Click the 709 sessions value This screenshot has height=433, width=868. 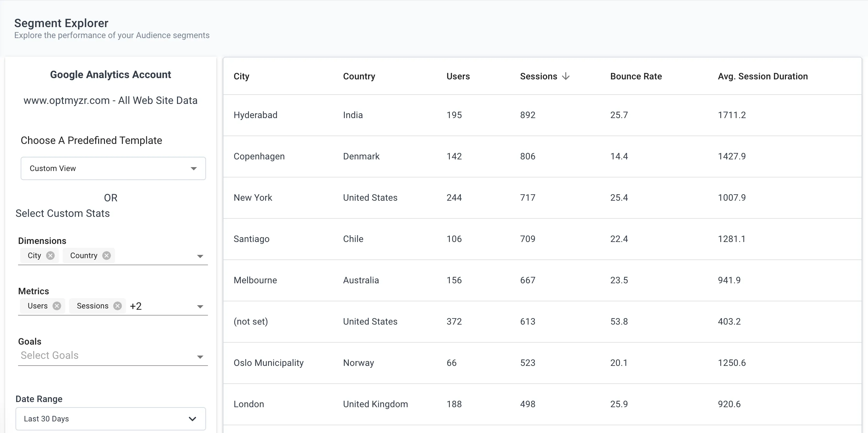528,239
